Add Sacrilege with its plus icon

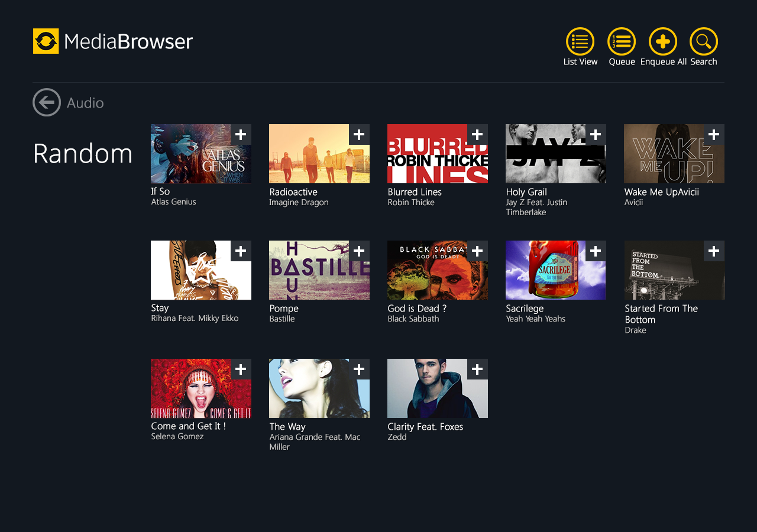click(x=596, y=251)
